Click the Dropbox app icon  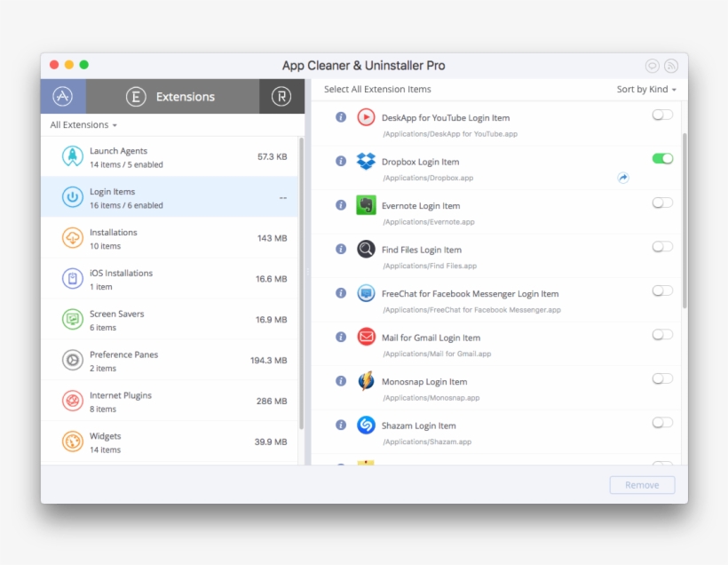pos(366,161)
